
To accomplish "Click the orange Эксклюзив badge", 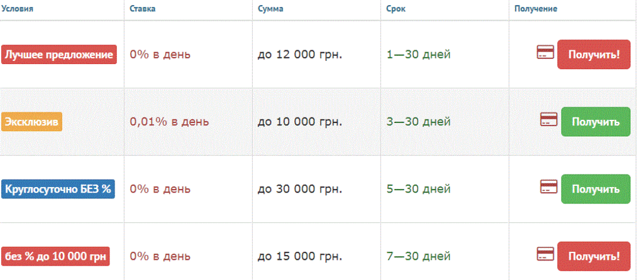I will pyautogui.click(x=31, y=122).
